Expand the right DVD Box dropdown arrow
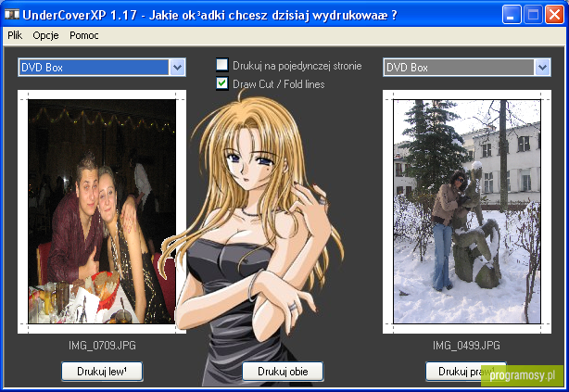The width and height of the screenshot is (569, 392). tap(542, 67)
